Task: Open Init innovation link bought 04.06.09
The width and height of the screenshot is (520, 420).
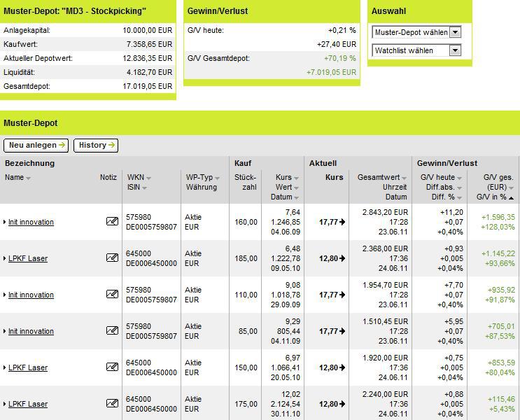Action: [31, 222]
